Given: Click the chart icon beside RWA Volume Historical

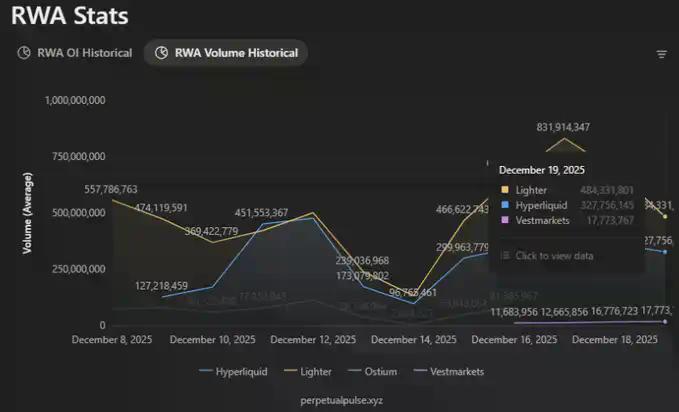Looking at the screenshot, I should click(x=160, y=53).
